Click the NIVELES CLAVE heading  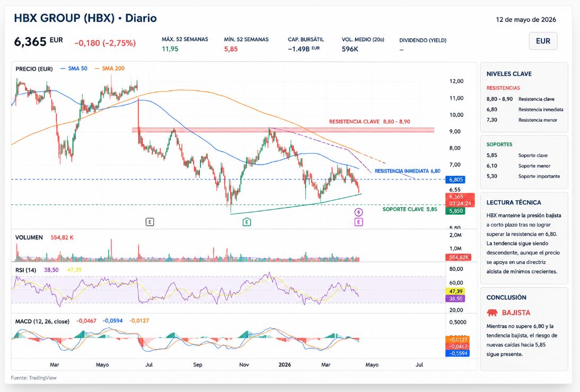(x=509, y=74)
